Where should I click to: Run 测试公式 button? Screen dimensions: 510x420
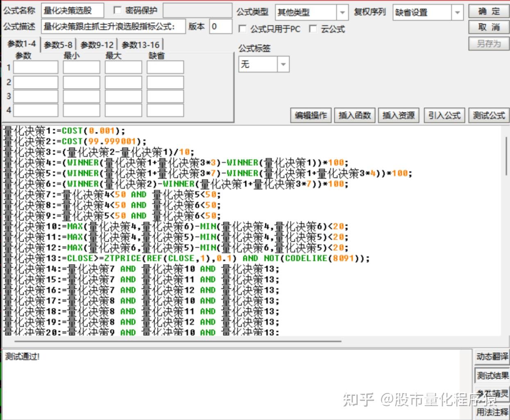[x=489, y=115]
